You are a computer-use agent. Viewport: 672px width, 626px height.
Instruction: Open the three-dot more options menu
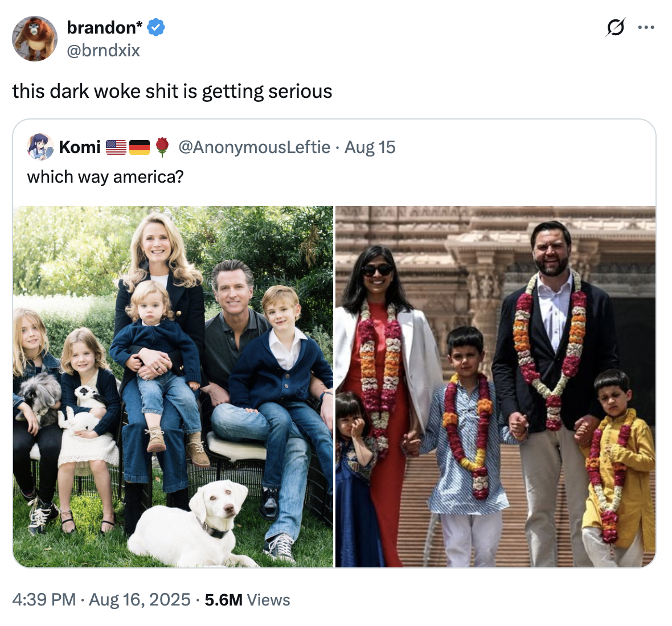(x=646, y=27)
